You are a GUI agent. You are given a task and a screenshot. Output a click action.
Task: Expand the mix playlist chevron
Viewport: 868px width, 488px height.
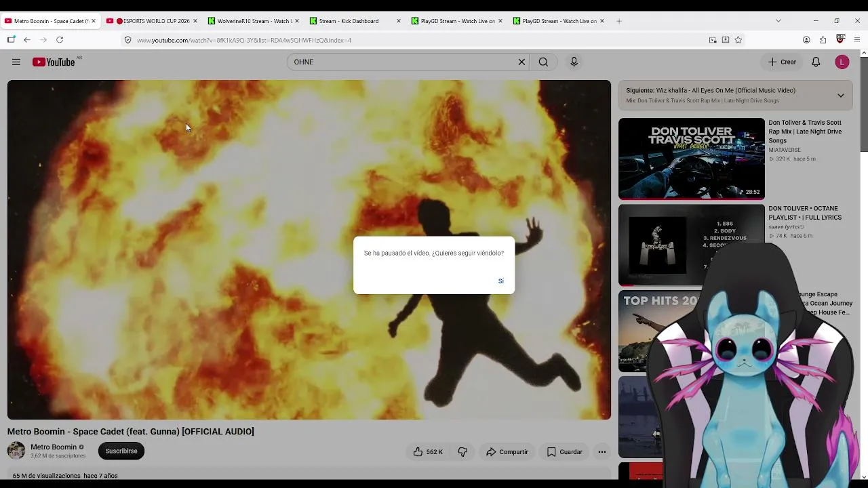point(840,96)
